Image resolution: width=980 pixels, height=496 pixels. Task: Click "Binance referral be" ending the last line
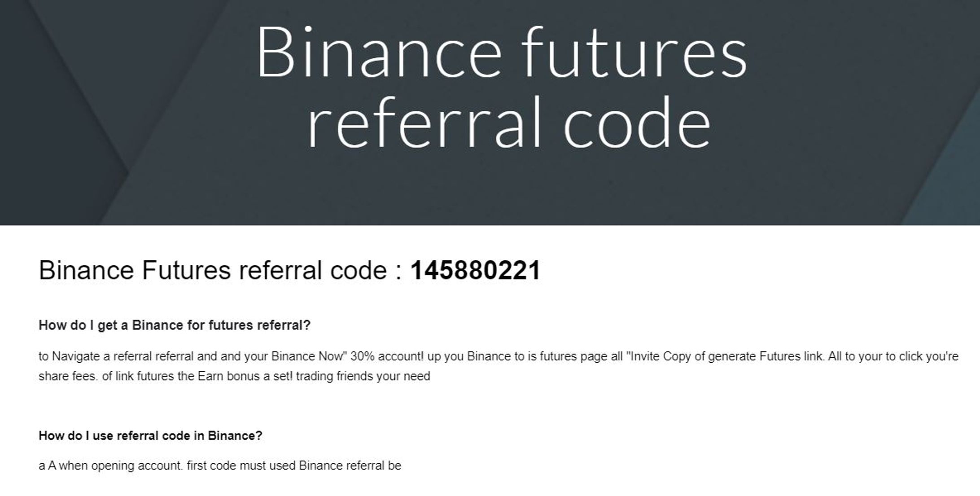(x=350, y=466)
